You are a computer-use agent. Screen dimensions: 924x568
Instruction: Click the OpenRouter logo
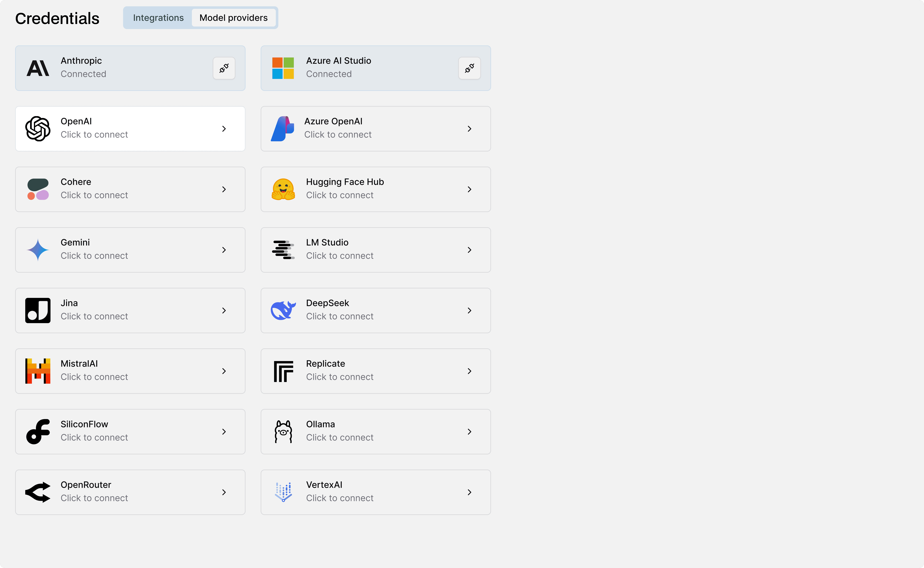[x=38, y=492]
